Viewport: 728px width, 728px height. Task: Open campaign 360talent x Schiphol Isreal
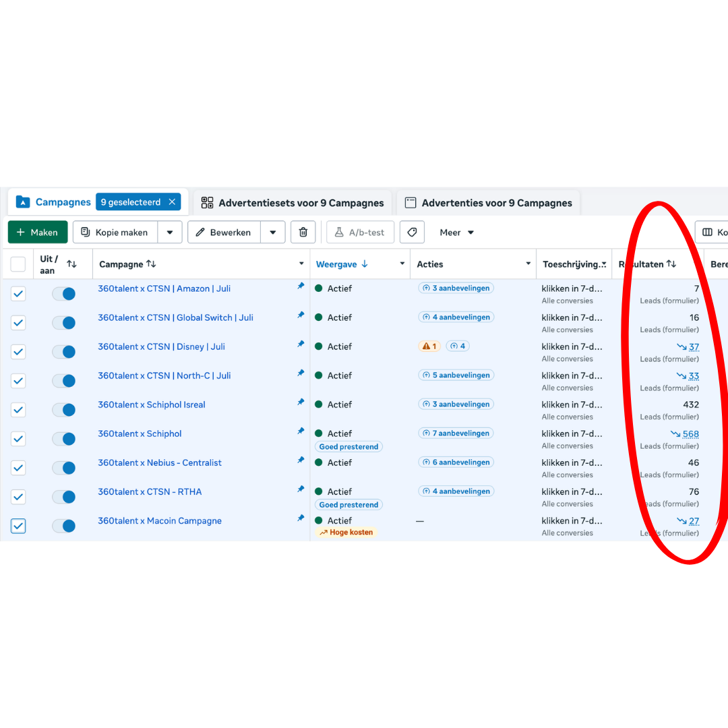(152, 404)
